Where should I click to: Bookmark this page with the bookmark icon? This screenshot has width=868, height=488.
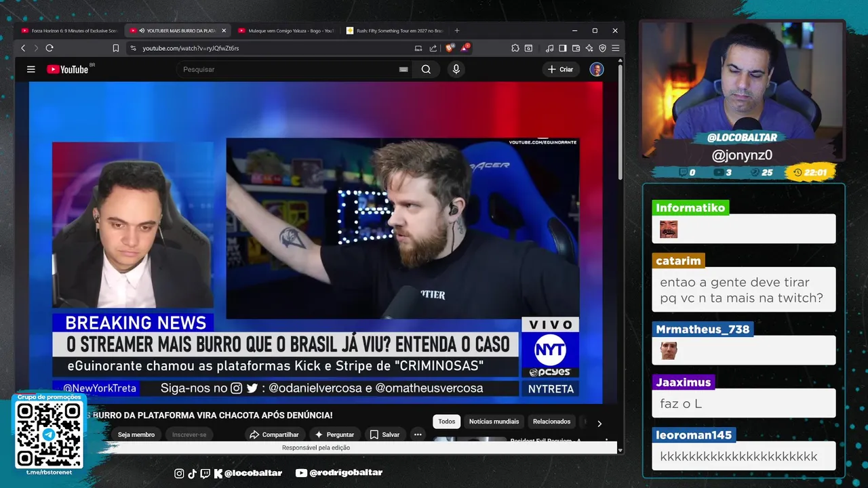coord(116,48)
